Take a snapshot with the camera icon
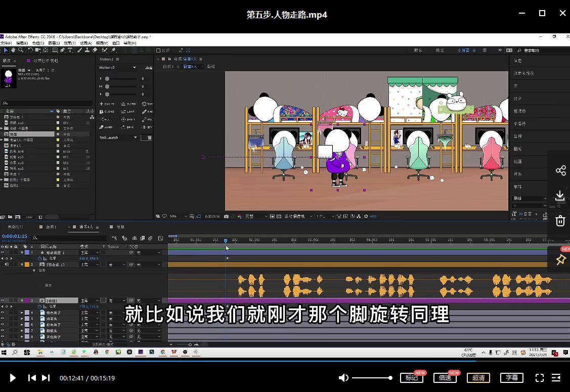Screen dimensions: 570x392 pyautogui.click(x=227, y=216)
